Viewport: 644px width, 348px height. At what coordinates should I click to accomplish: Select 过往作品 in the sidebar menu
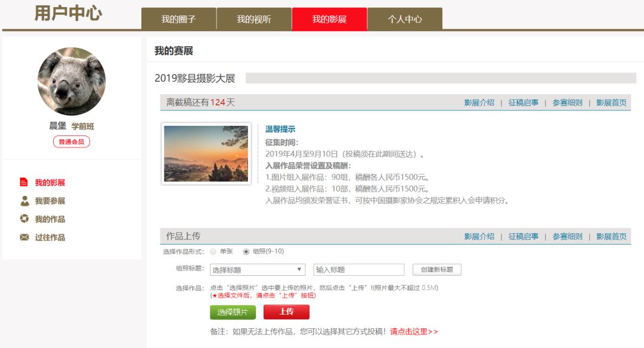pyautogui.click(x=50, y=238)
